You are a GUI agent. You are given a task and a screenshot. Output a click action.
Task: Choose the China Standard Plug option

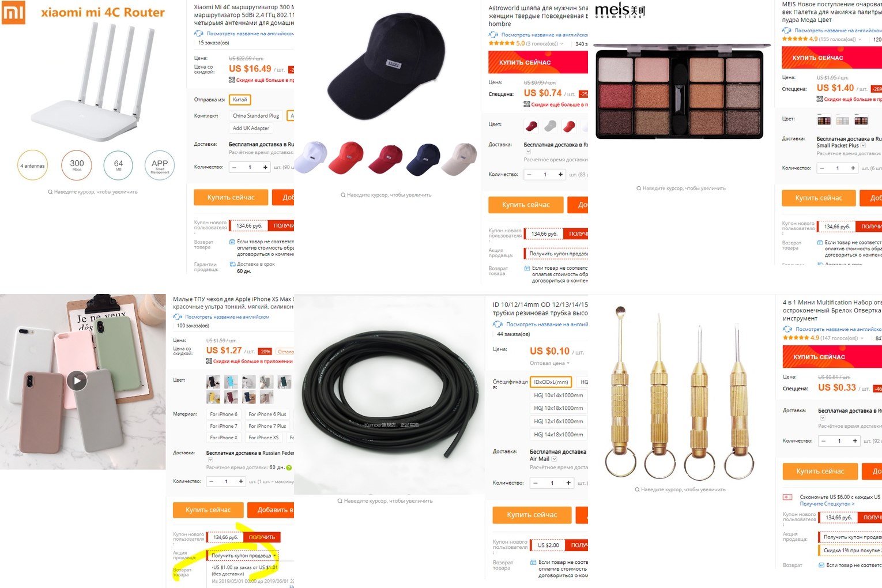(x=256, y=115)
